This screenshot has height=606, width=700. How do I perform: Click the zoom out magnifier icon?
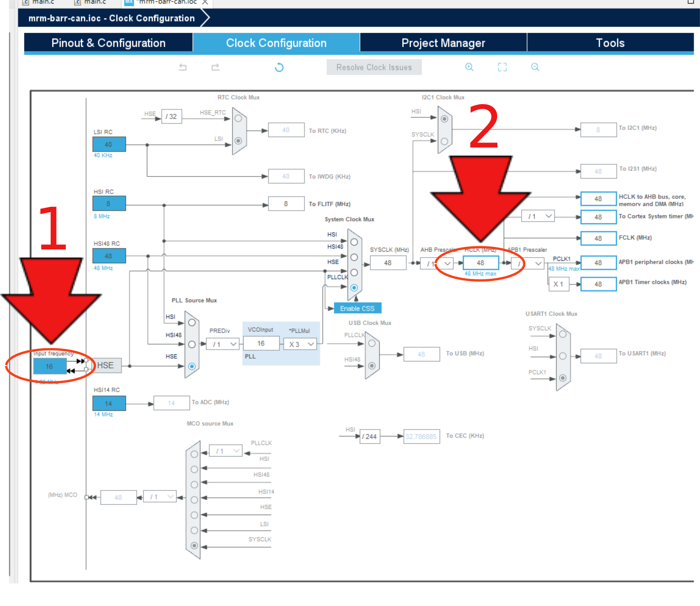click(x=535, y=67)
